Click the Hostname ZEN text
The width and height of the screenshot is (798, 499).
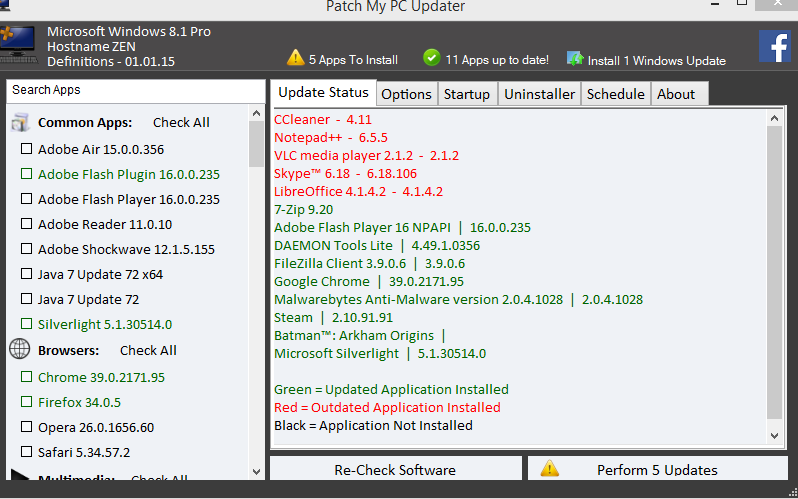coord(92,47)
